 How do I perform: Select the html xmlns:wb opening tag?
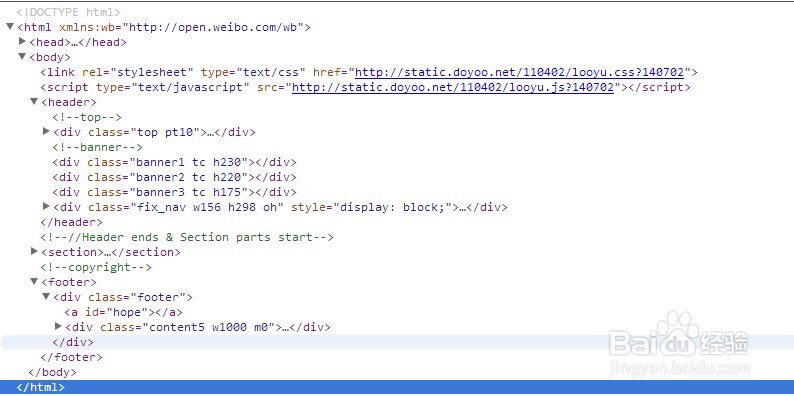[164, 27]
